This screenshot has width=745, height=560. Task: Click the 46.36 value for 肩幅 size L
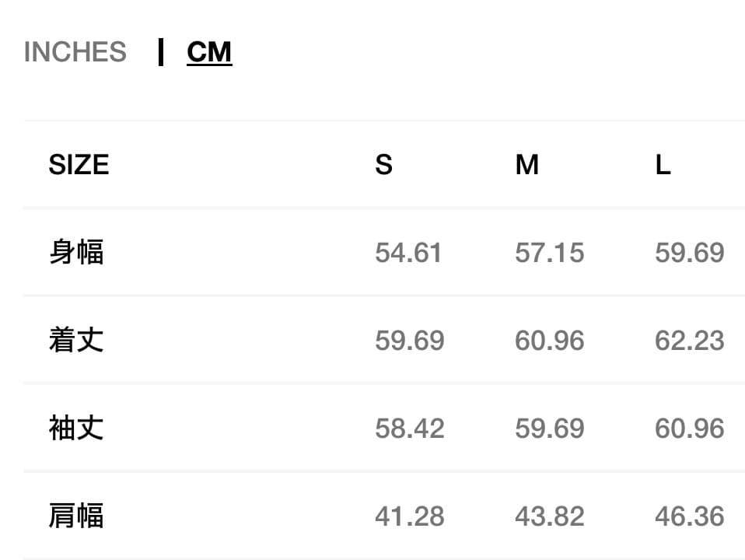point(689,516)
